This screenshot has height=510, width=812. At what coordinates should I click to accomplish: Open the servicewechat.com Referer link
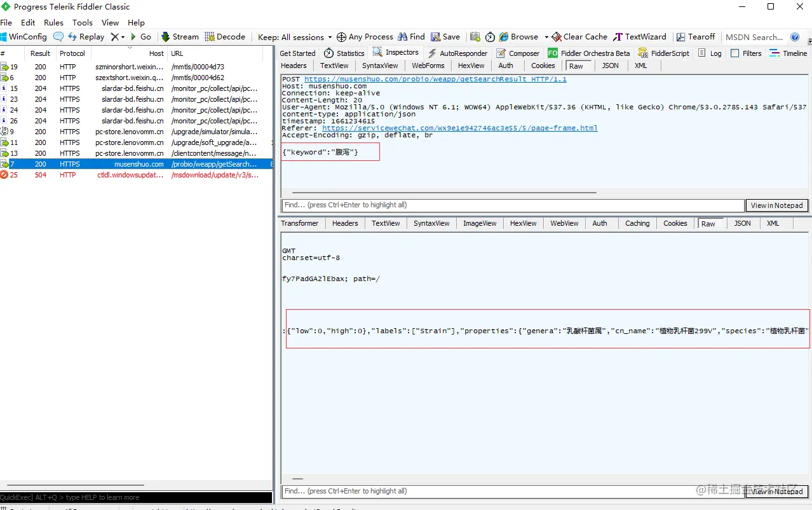pyautogui.click(x=460, y=128)
